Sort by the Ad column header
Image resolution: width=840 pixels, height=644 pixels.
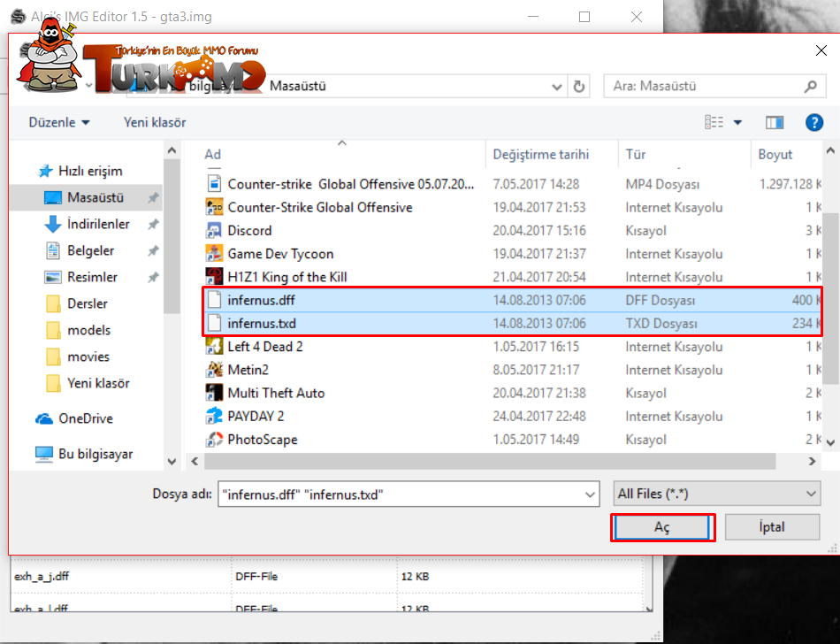click(x=213, y=154)
